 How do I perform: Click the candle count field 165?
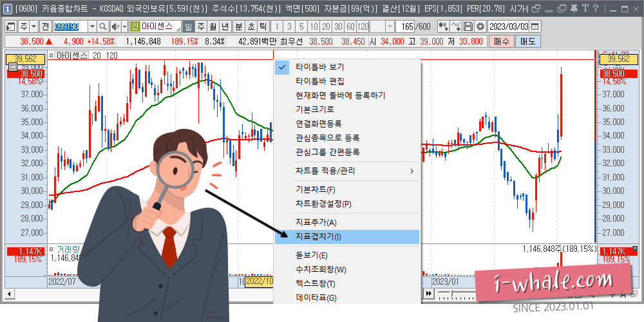click(405, 27)
